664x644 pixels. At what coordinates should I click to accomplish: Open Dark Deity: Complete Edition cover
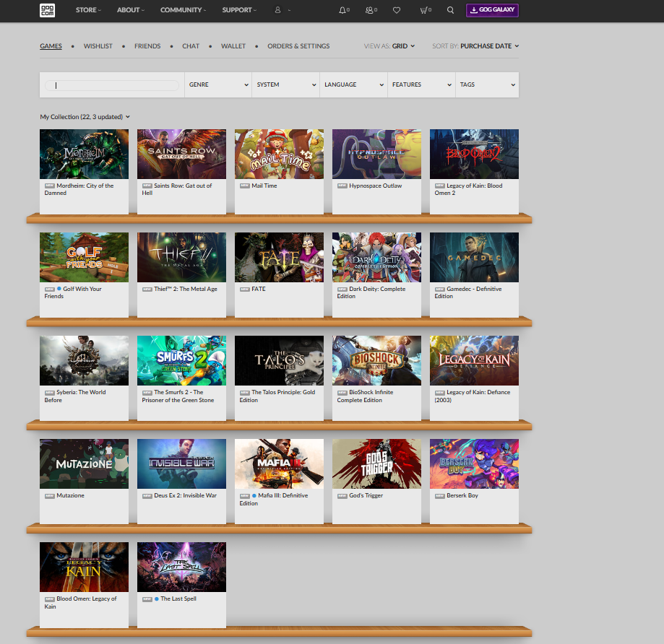click(376, 257)
